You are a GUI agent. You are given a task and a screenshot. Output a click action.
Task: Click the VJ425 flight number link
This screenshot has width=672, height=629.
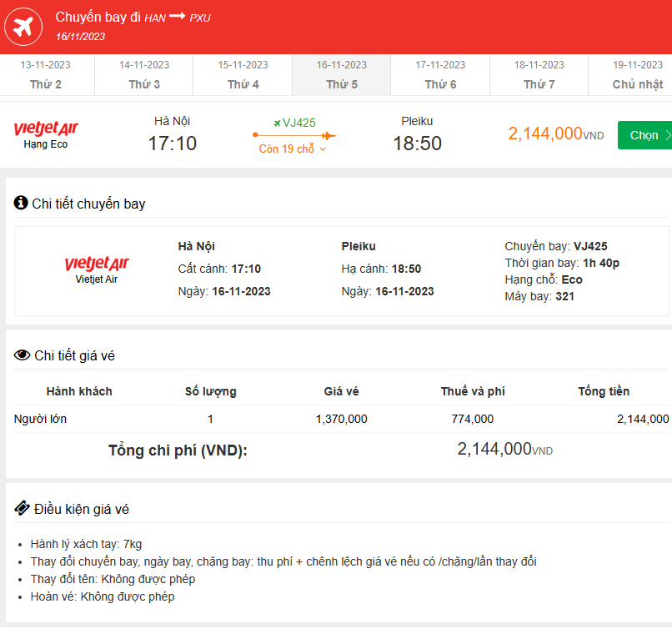[x=299, y=123]
